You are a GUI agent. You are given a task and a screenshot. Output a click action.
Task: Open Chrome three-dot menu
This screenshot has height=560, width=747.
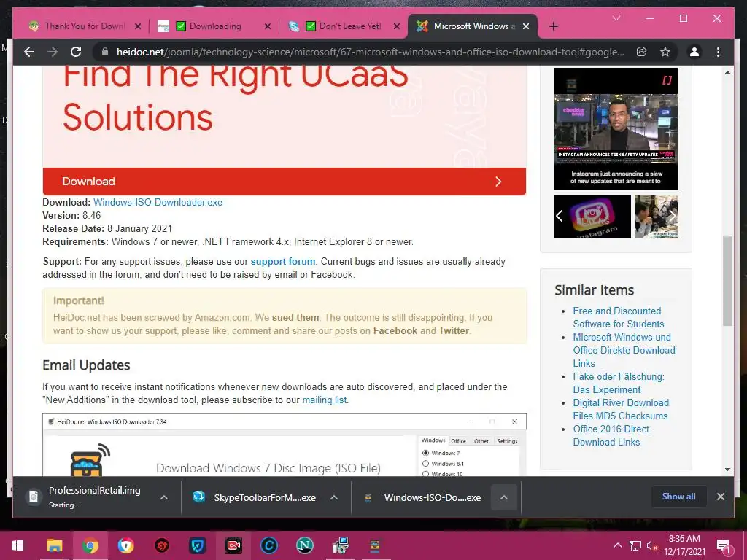point(718,52)
